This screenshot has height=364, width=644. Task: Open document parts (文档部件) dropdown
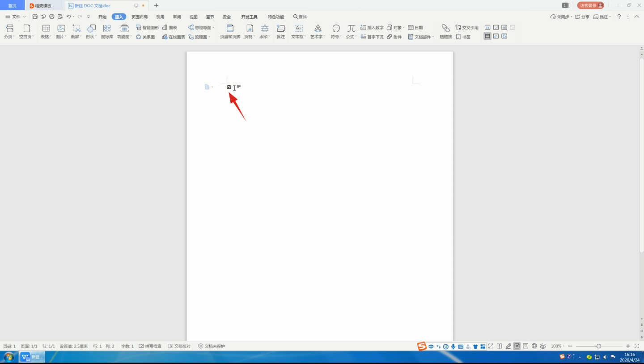(421, 37)
